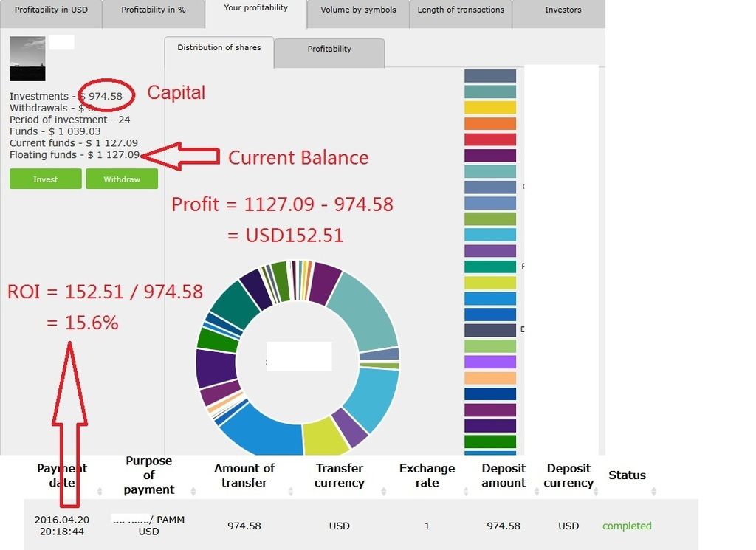This screenshot has width=756, height=550.
Task: Select the Distribution of shares sub-tab
Action: [x=219, y=48]
